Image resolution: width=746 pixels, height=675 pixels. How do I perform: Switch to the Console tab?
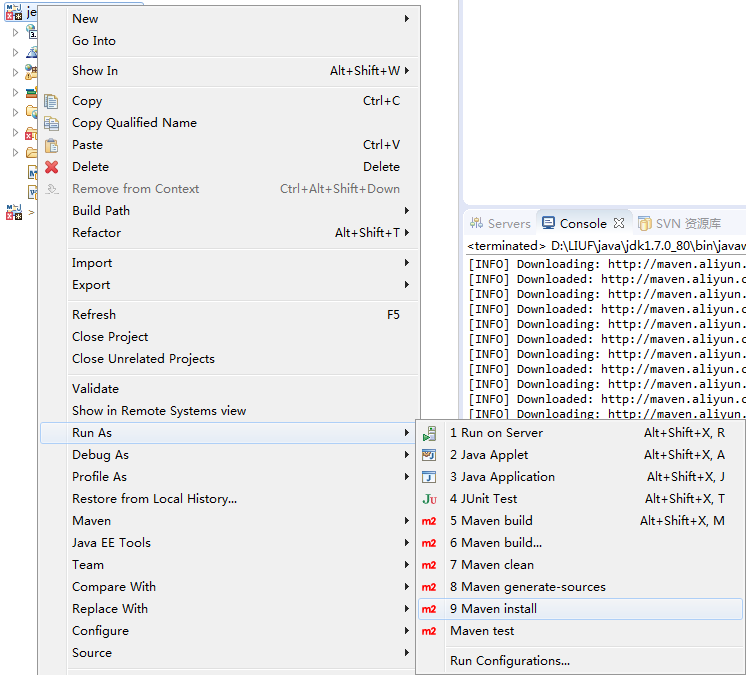click(584, 223)
